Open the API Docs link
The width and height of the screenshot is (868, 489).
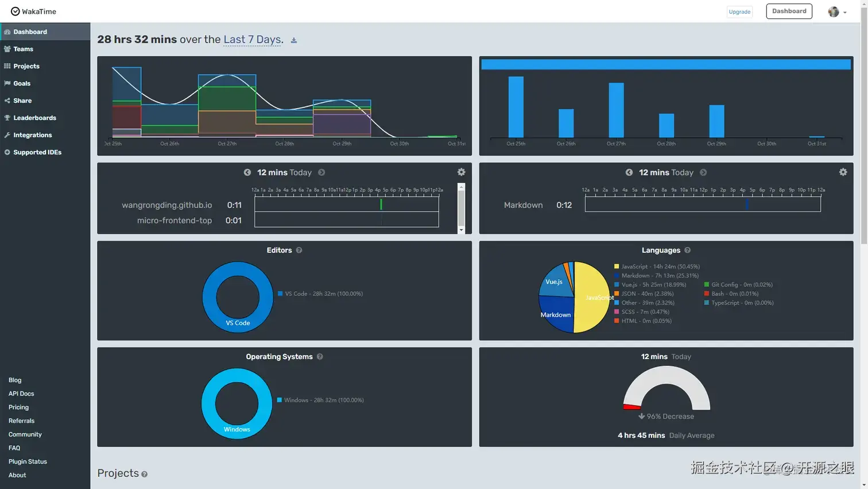coord(21,394)
